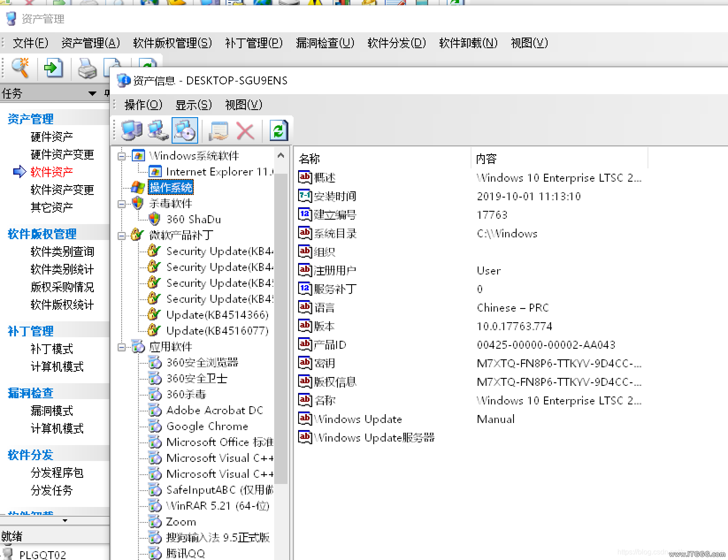Click the task list scroll-down arrow
The image size is (728, 560).
pos(65,521)
